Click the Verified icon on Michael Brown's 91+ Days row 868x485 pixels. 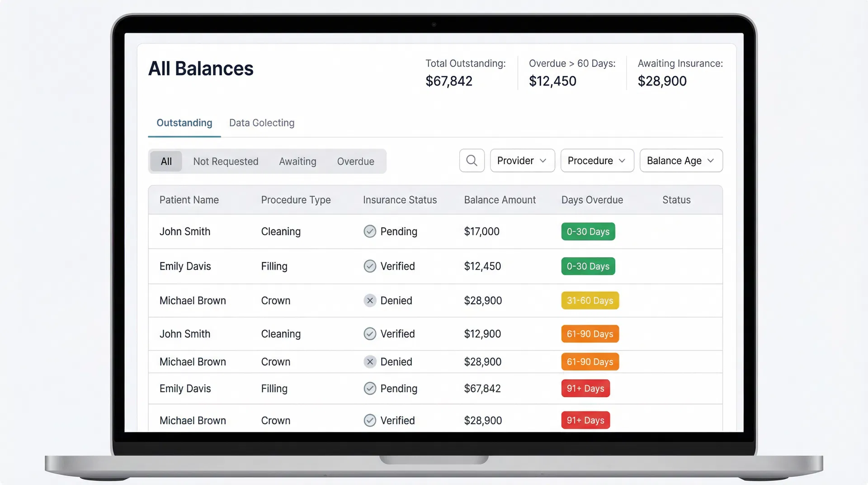370,420
